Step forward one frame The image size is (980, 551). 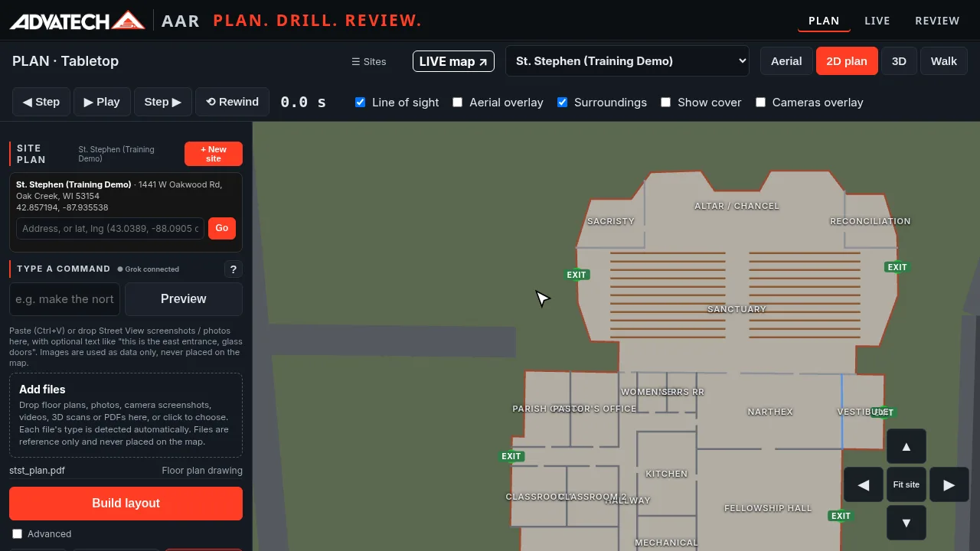click(163, 102)
